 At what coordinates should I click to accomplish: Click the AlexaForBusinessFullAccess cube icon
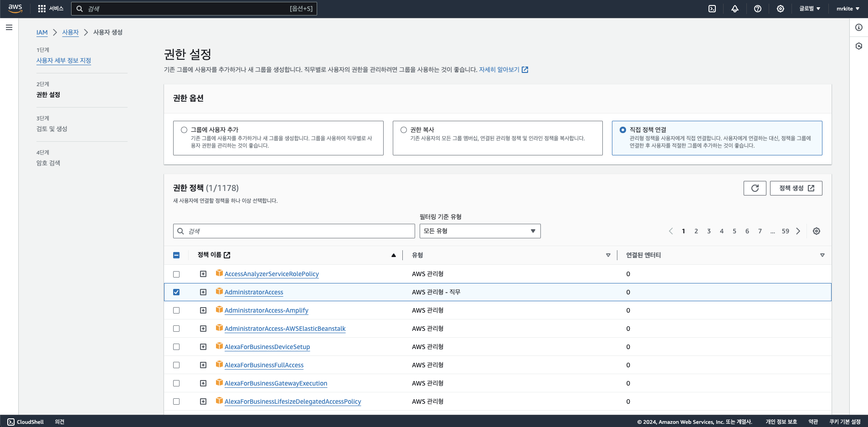pyautogui.click(x=219, y=364)
